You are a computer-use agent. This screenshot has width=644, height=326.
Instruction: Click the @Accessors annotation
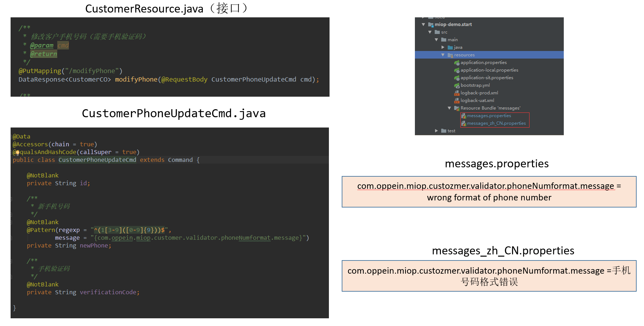pyautogui.click(x=30, y=144)
